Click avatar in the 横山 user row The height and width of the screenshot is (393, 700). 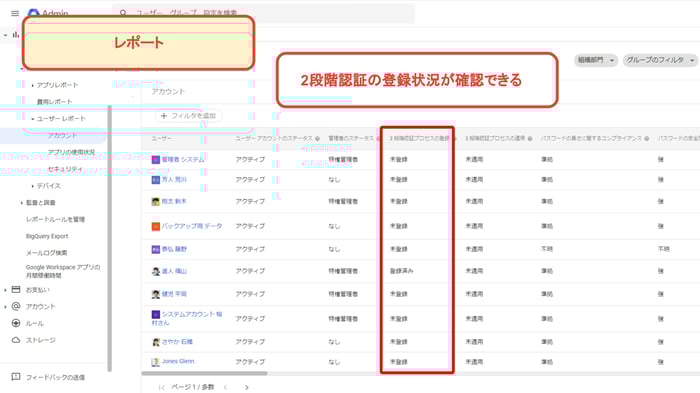tap(155, 271)
